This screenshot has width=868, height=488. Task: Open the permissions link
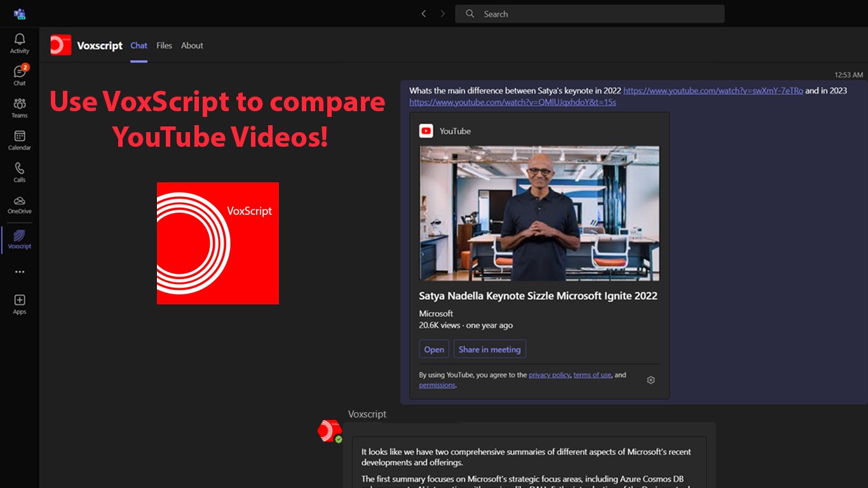point(437,385)
